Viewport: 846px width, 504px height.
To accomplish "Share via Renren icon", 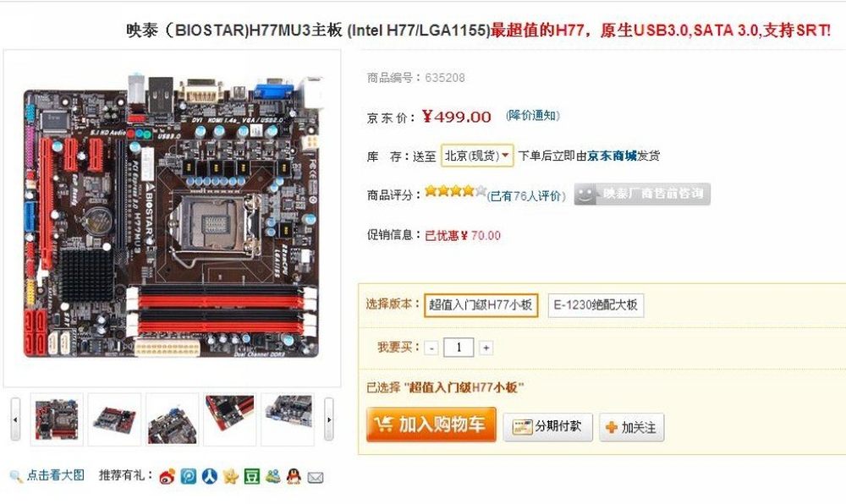I will [x=209, y=476].
